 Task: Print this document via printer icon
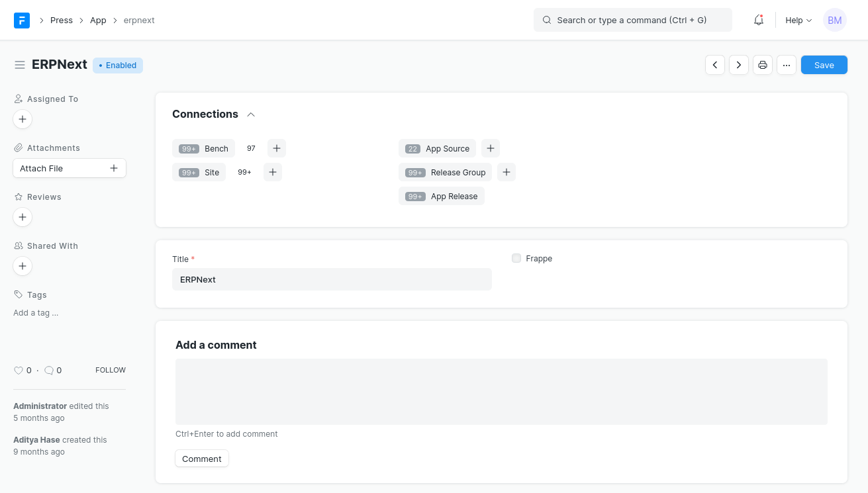(763, 65)
